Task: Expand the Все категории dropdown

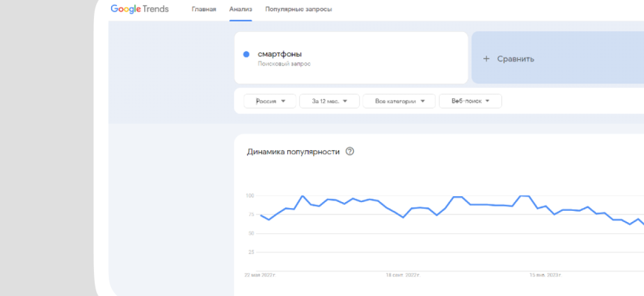Action: click(399, 101)
